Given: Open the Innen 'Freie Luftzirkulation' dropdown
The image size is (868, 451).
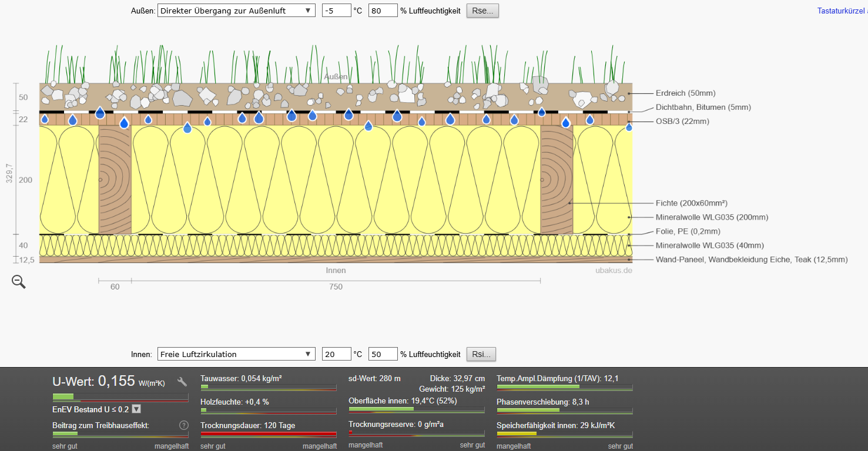Looking at the screenshot, I should pos(237,354).
